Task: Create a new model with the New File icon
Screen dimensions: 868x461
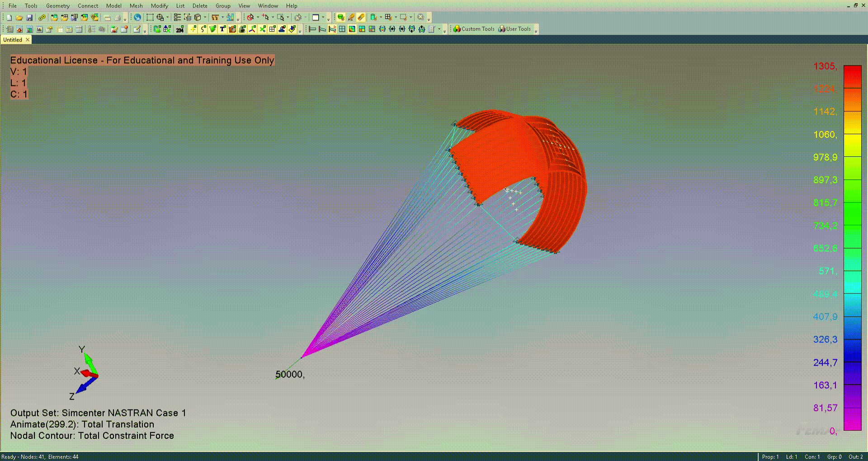Action: pyautogui.click(x=8, y=17)
